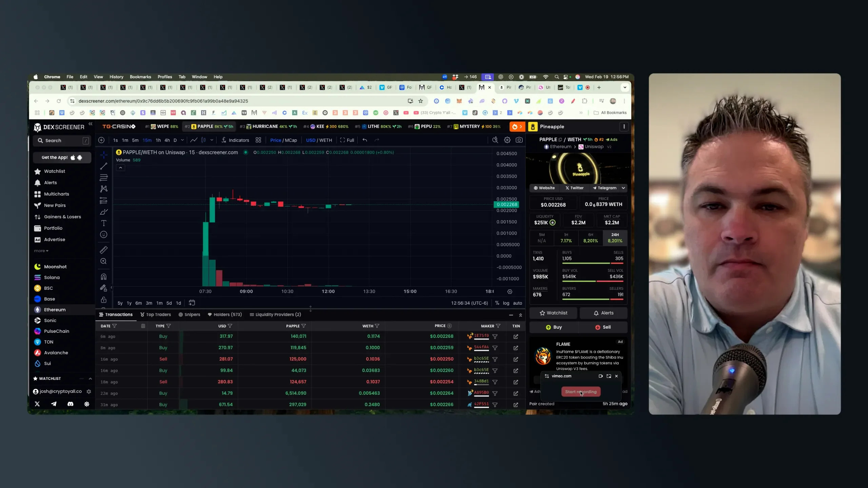Click the ruler measure tool icon
868x488 pixels.
104,250
